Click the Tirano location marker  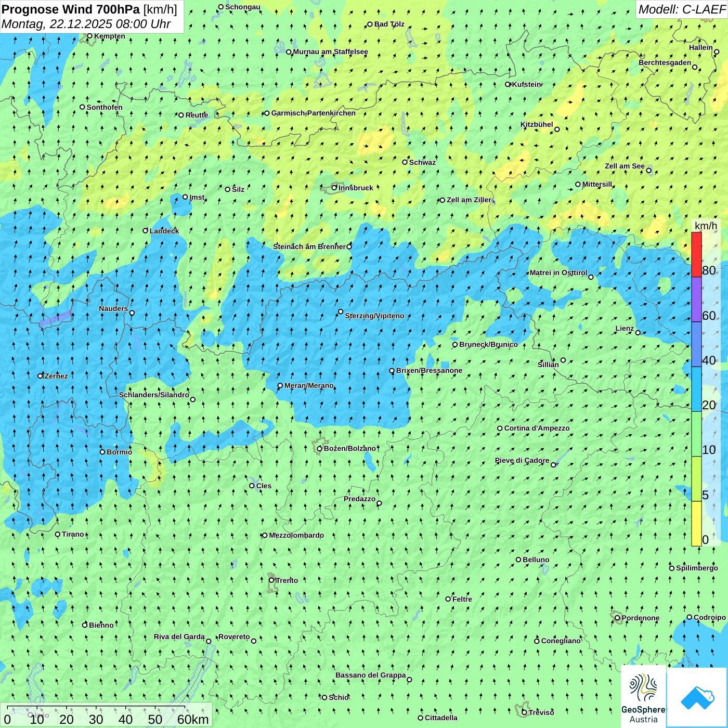pos(58,535)
